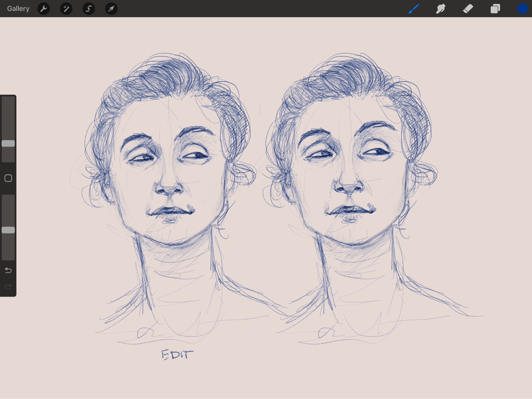The height and width of the screenshot is (399, 532).
Task: Redo the last undone stroke
Action: pos(8,287)
